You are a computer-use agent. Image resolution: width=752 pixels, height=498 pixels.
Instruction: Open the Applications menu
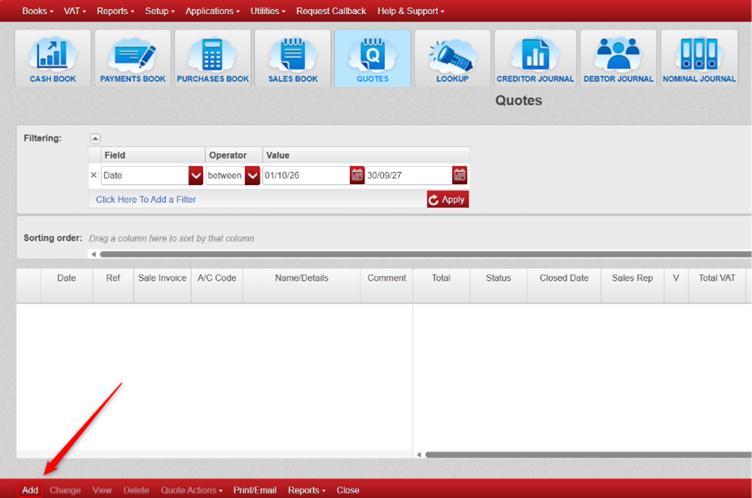coord(212,11)
